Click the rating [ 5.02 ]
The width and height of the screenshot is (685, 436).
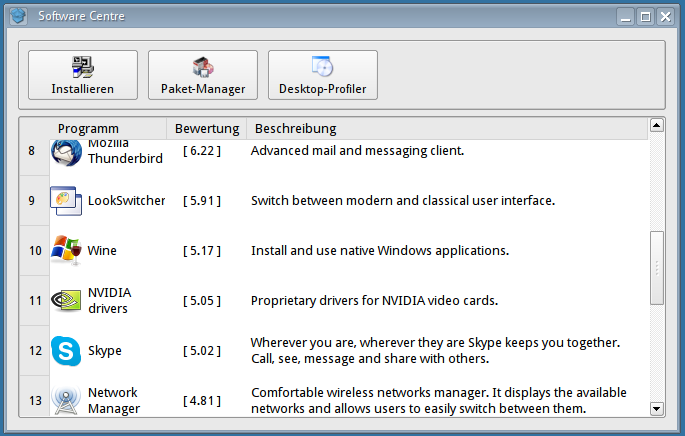pos(202,351)
